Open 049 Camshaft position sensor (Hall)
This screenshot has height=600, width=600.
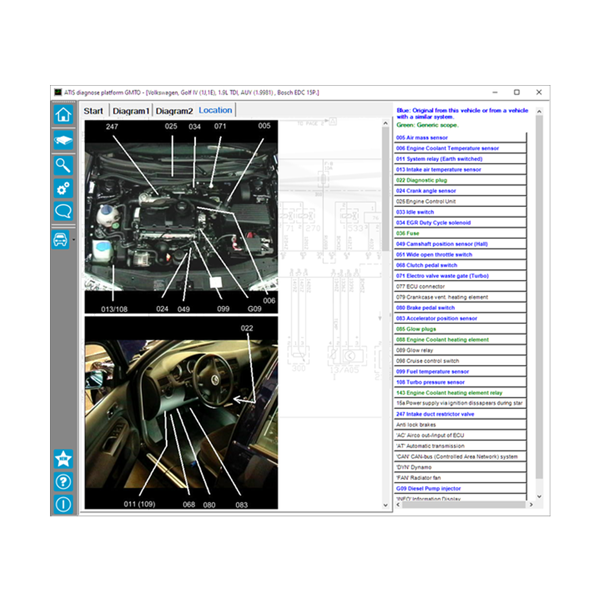click(460, 244)
